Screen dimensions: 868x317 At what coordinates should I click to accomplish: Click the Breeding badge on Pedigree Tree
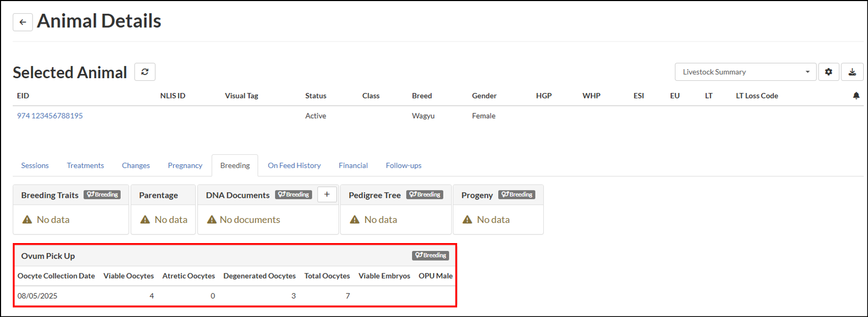point(425,195)
